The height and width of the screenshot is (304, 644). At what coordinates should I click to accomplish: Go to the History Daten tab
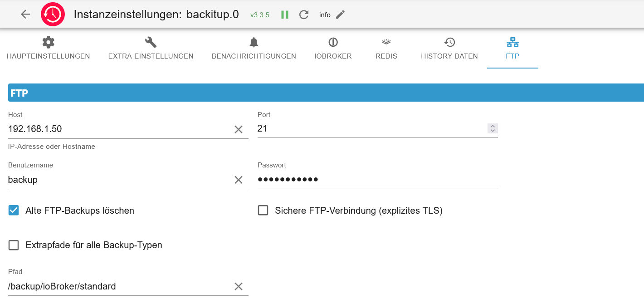click(449, 49)
